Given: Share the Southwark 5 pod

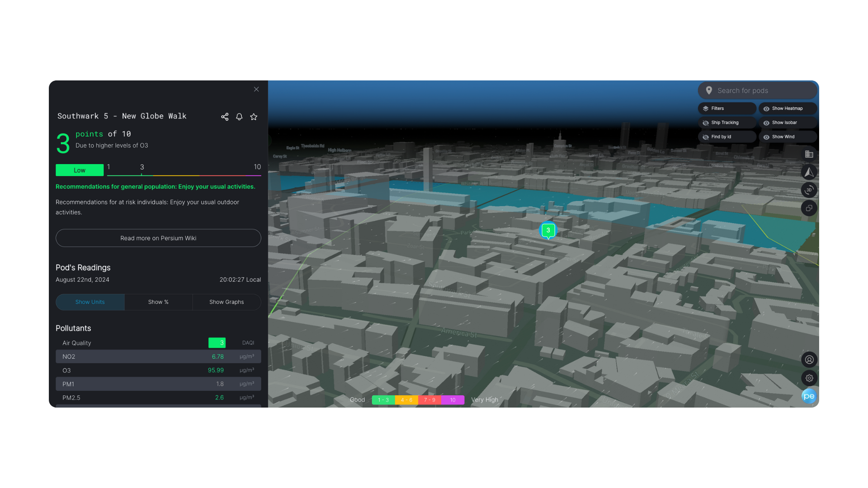Looking at the screenshot, I should pyautogui.click(x=225, y=117).
